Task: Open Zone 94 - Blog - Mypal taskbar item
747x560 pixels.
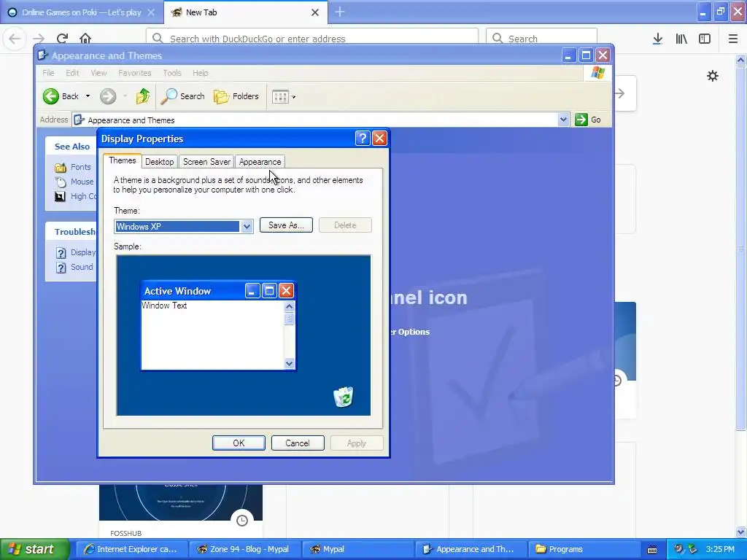Action: point(244,549)
